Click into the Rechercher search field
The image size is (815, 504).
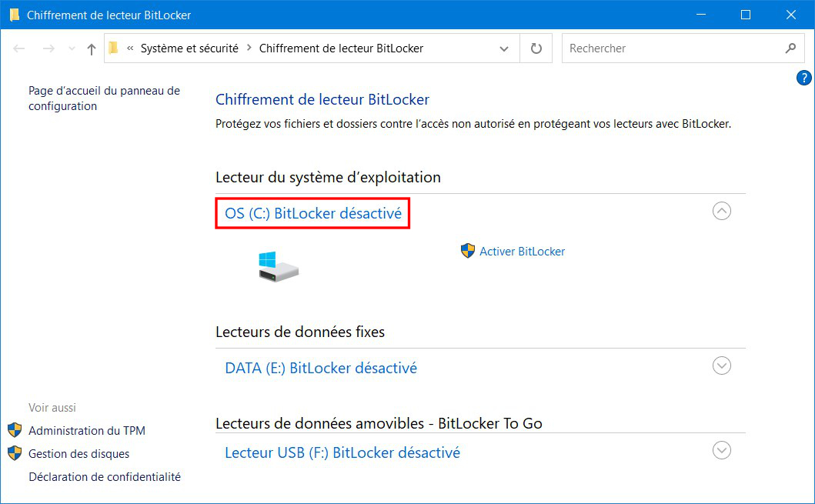click(x=673, y=48)
